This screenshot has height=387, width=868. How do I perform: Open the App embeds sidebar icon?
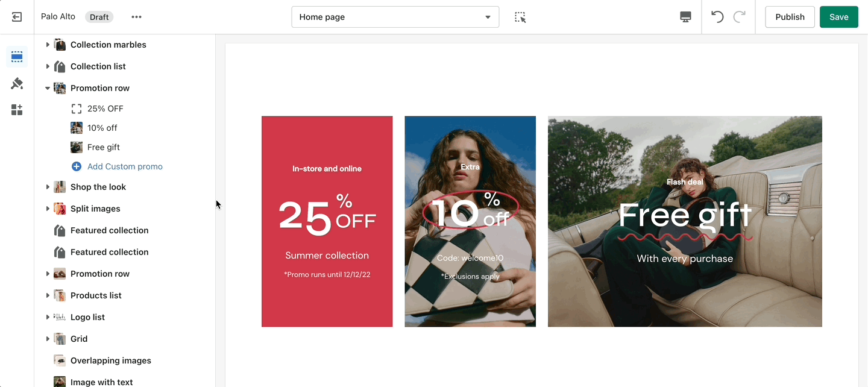pyautogui.click(x=17, y=110)
